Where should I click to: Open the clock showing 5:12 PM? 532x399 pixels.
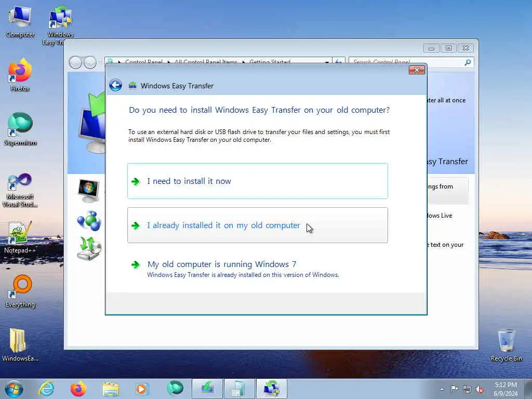(506, 389)
